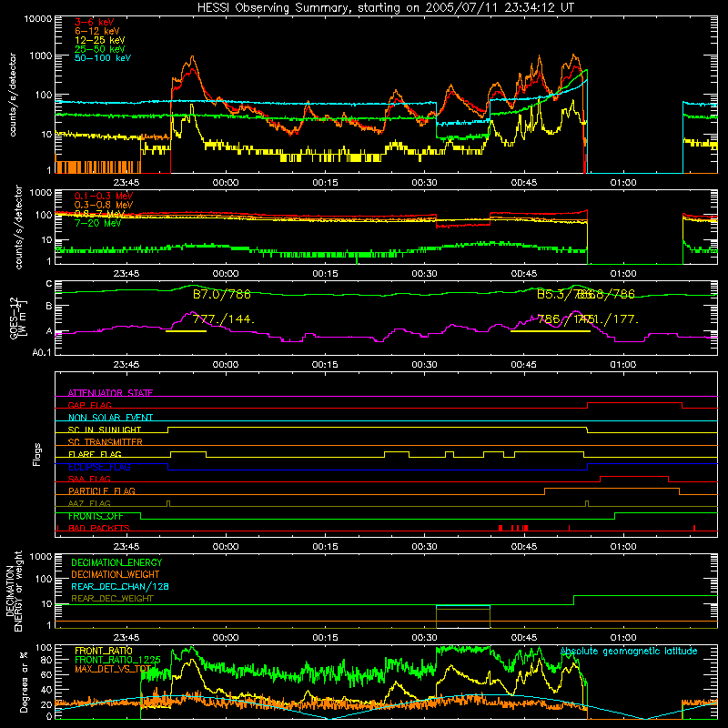728x728 pixels.
Task: Select the 0.1-0.3 MeV legend label
Action: pyautogui.click(x=104, y=196)
